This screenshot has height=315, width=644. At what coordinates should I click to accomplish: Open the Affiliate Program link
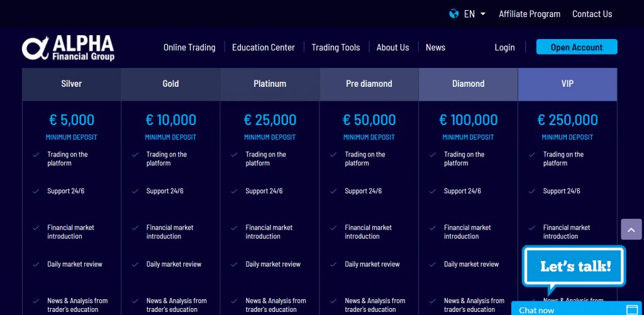(530, 14)
